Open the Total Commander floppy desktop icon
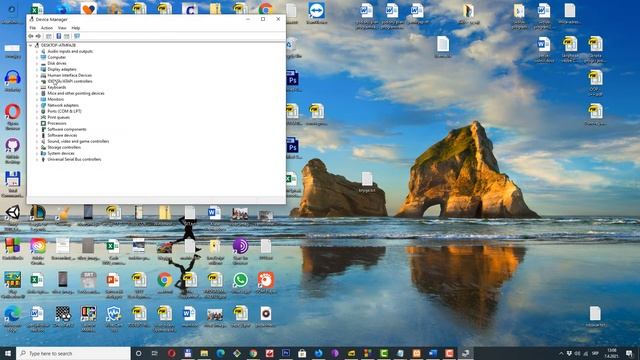This screenshot has height=360, width=640. tap(12, 180)
